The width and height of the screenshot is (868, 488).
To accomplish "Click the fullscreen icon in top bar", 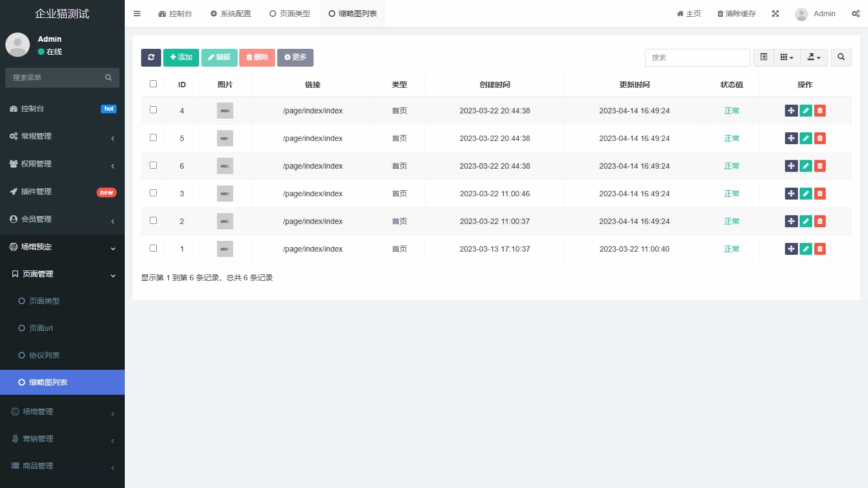I will pyautogui.click(x=775, y=14).
